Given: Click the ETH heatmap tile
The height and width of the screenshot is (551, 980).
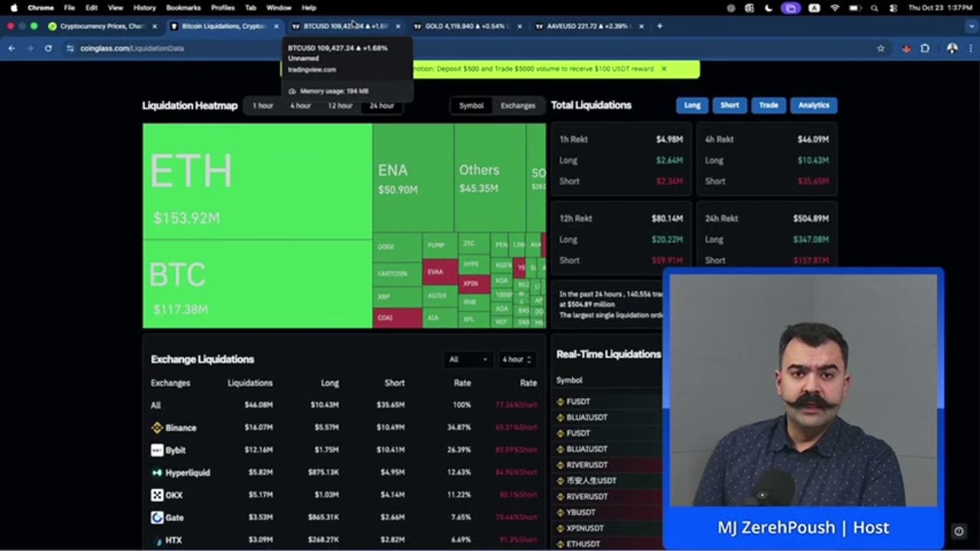Looking at the screenshot, I should coord(257,182).
